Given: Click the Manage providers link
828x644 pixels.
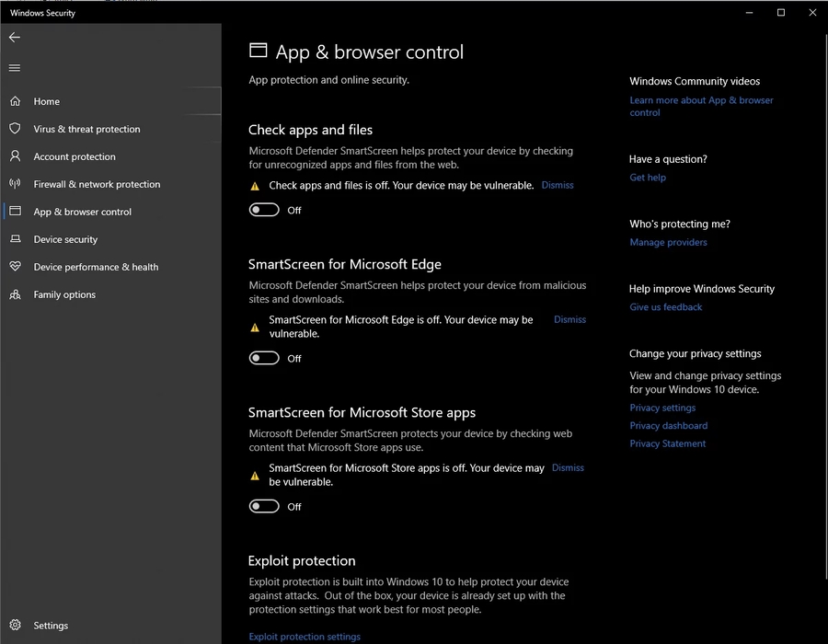Looking at the screenshot, I should point(668,242).
